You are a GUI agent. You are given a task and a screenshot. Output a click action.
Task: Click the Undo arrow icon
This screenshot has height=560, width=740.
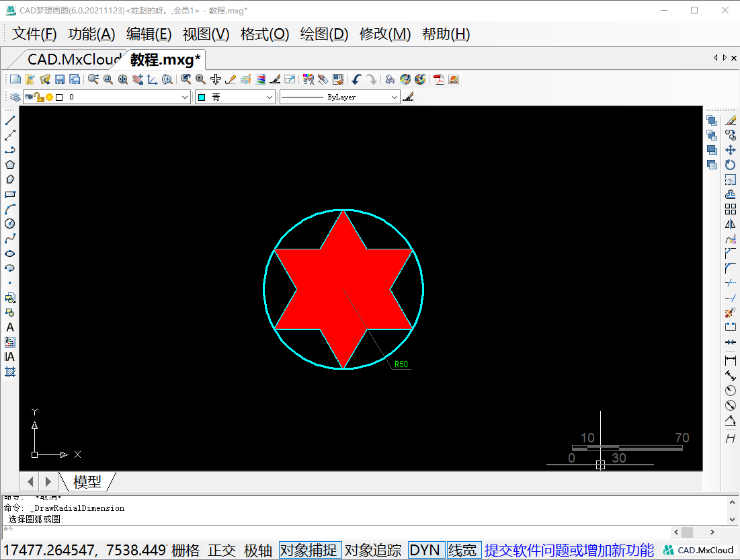(356, 79)
